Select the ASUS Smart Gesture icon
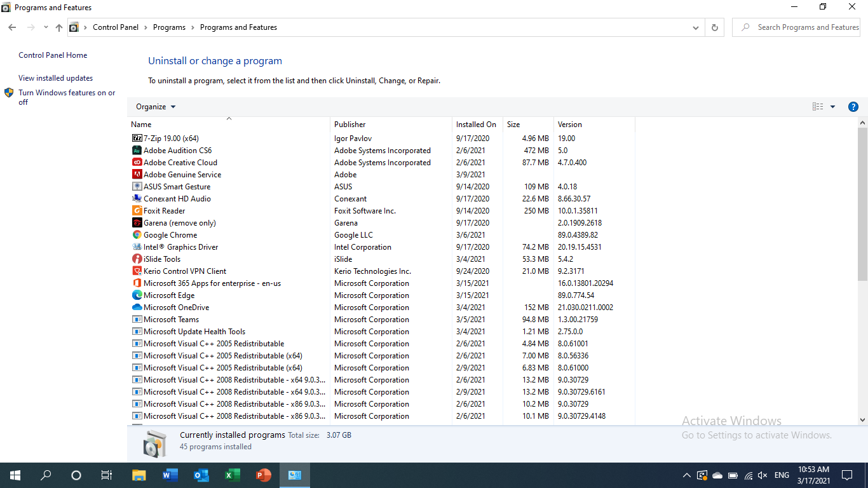Screen dimensions: 868x488 137,186
